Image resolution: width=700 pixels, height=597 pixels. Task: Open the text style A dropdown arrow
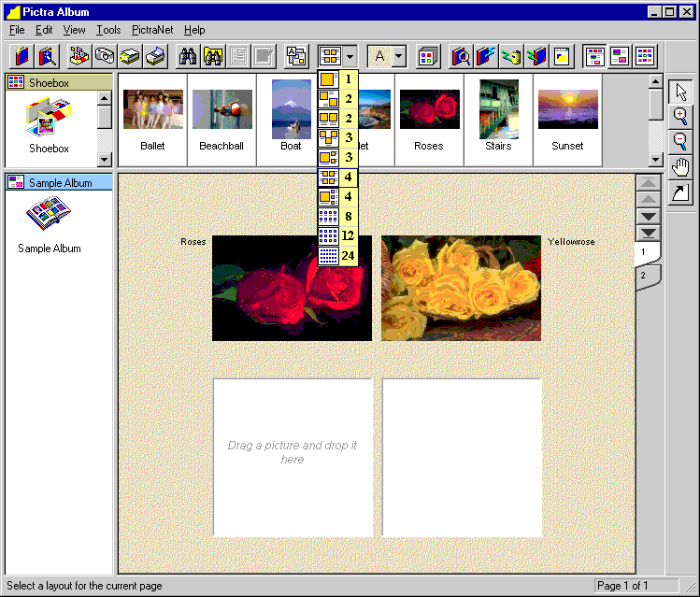399,56
